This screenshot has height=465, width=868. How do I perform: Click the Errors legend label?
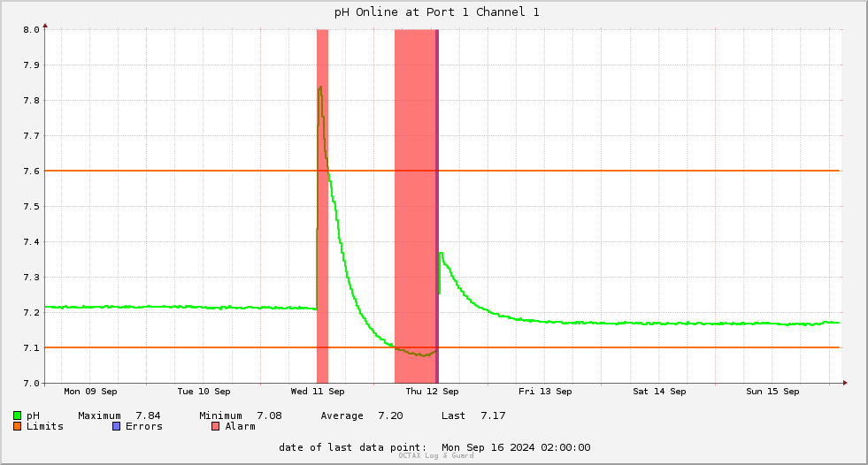coord(144,426)
